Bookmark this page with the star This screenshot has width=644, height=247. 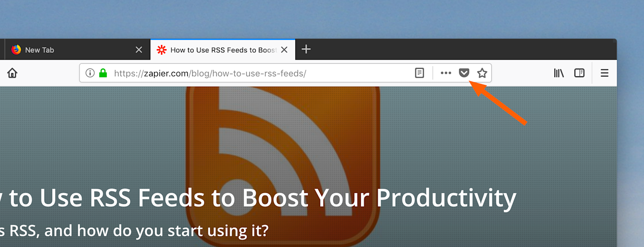[482, 73]
